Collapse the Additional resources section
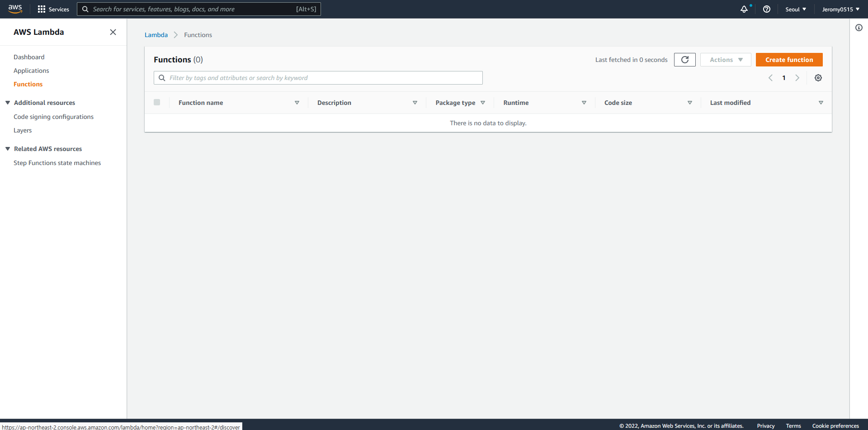Image resolution: width=868 pixels, height=430 pixels. pyautogui.click(x=8, y=103)
